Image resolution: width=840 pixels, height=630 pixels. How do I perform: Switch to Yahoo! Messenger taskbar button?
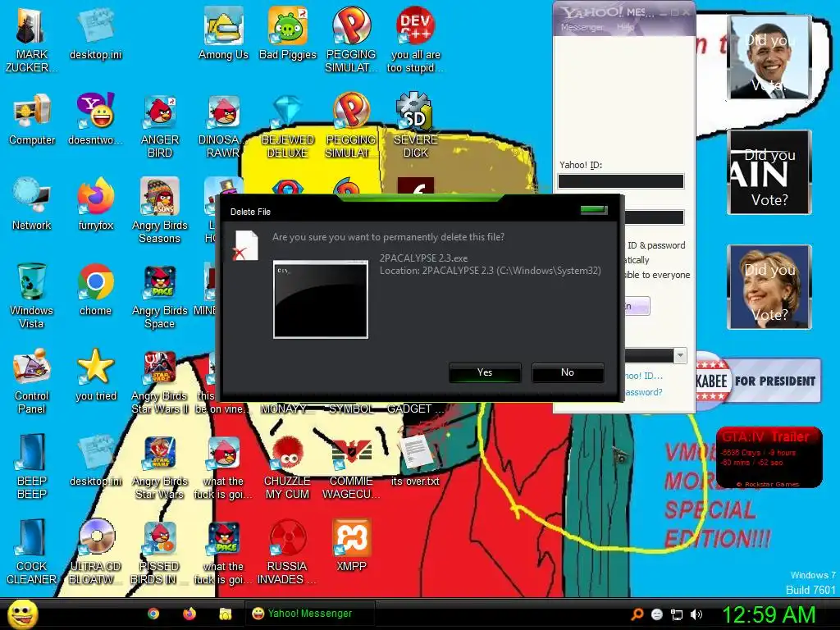tap(309, 614)
